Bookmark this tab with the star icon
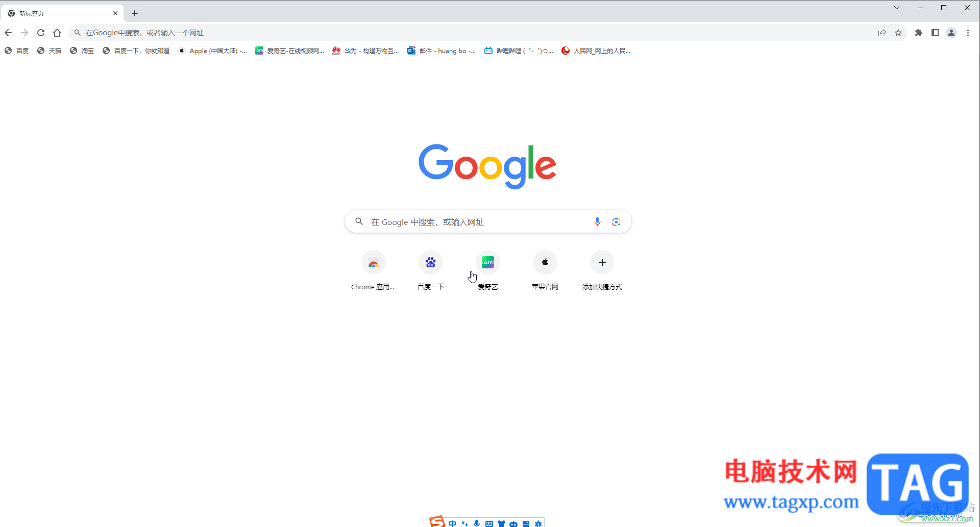Image resolution: width=980 pixels, height=527 pixels. [898, 33]
